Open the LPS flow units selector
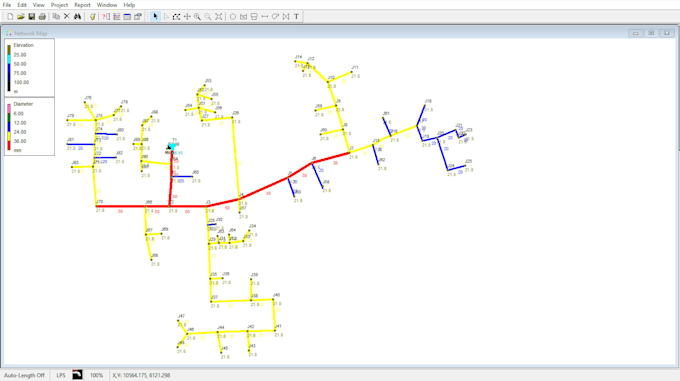 pyautogui.click(x=61, y=375)
